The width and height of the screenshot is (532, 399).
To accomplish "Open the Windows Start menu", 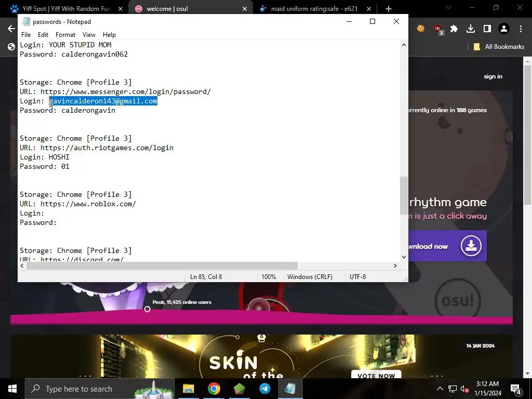I will tap(12, 389).
